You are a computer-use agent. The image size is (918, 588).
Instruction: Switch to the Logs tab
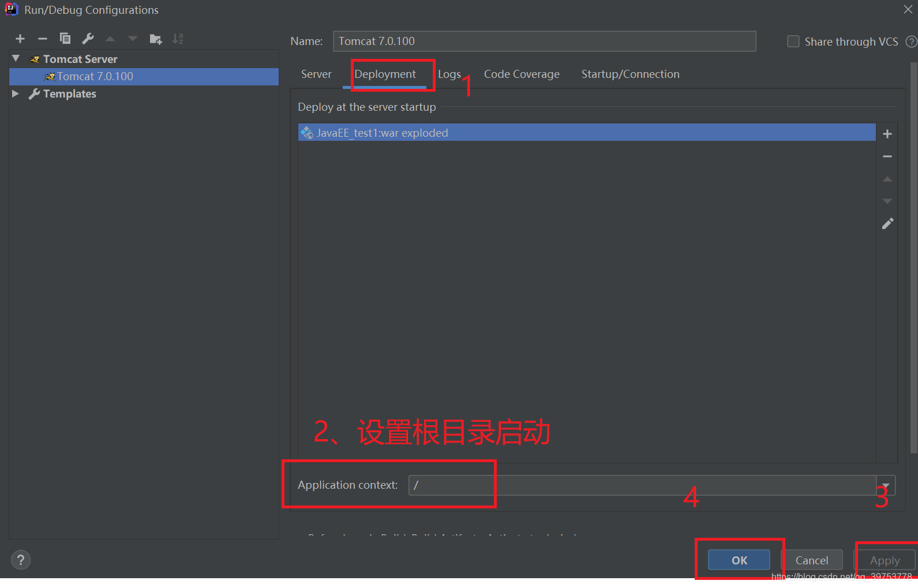(x=449, y=74)
